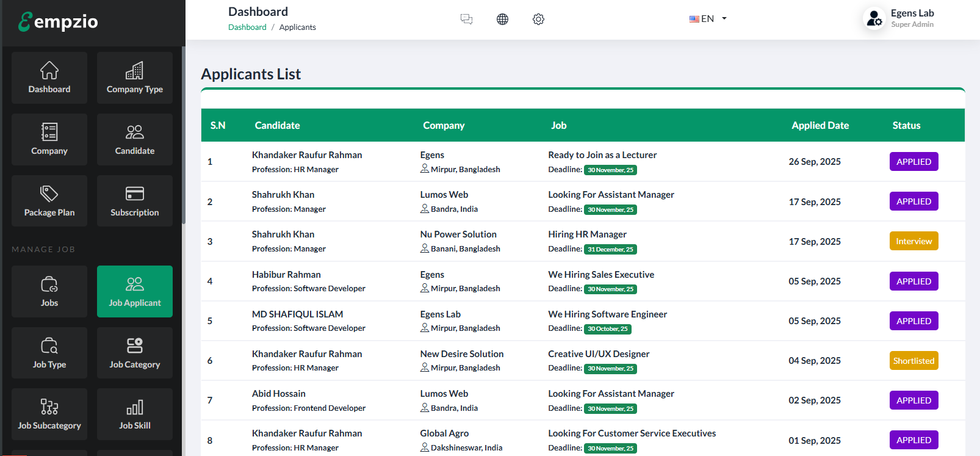Click the Egens Lab user avatar

click(874, 19)
